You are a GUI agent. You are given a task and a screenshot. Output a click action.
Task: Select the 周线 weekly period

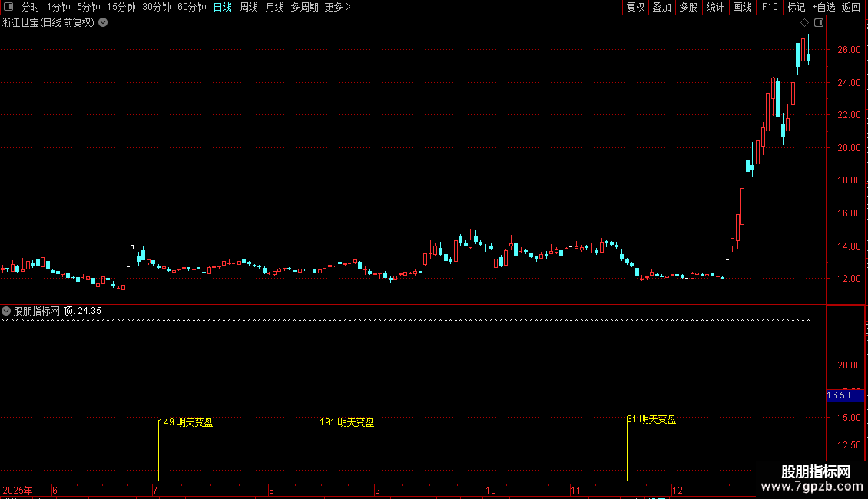point(249,7)
